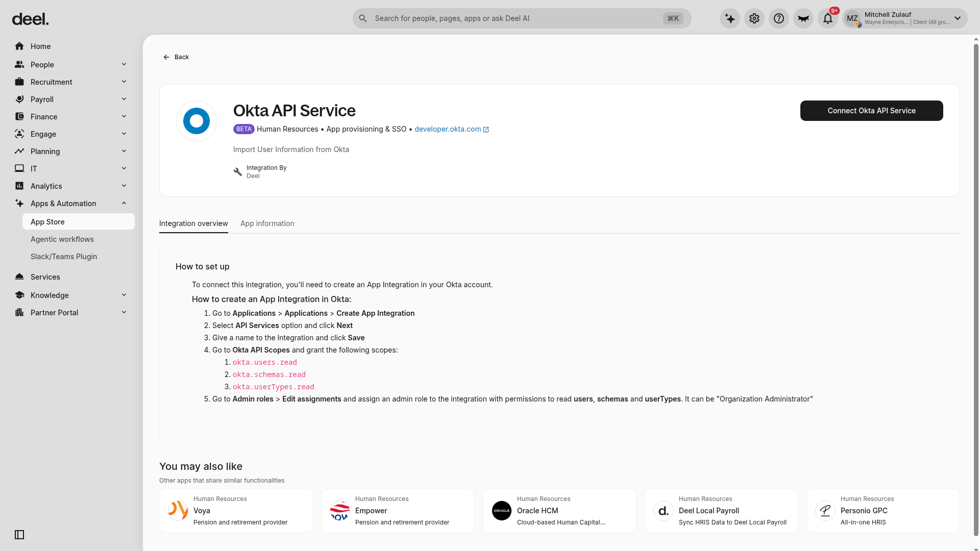Click the IT laptop icon
This screenshot has height=551, width=980.
pyautogui.click(x=19, y=169)
